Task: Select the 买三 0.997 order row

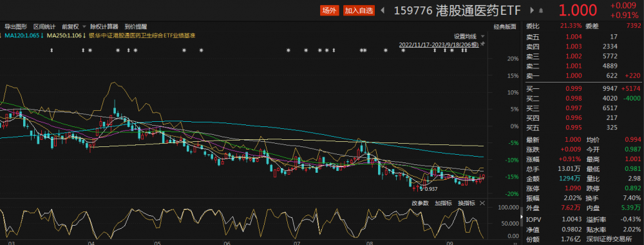Action: (583, 108)
